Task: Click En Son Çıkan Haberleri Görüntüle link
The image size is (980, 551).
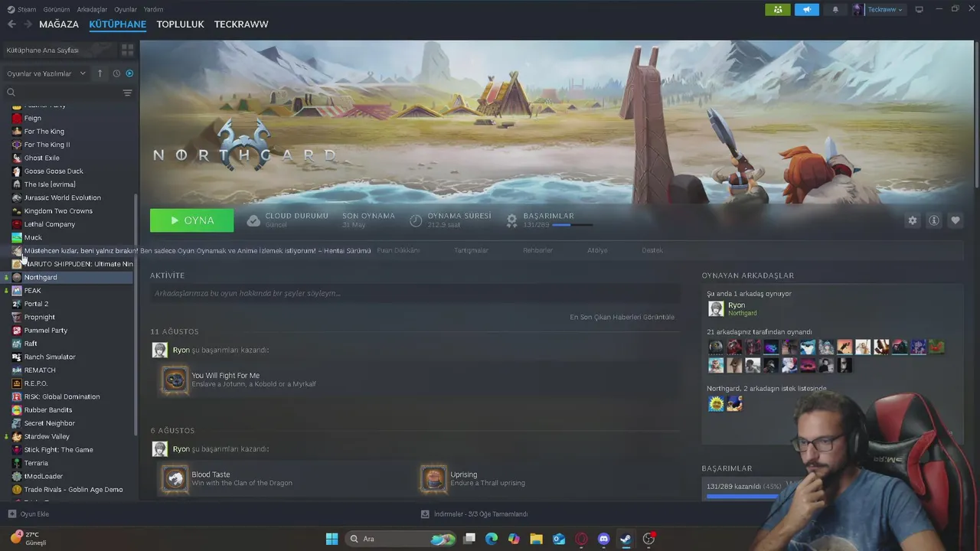Action: click(622, 317)
